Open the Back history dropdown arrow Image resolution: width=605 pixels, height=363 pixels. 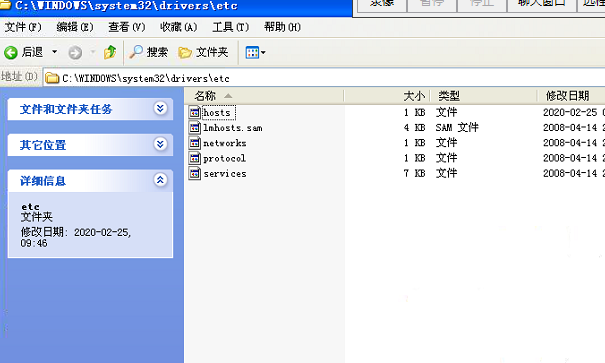(55, 52)
